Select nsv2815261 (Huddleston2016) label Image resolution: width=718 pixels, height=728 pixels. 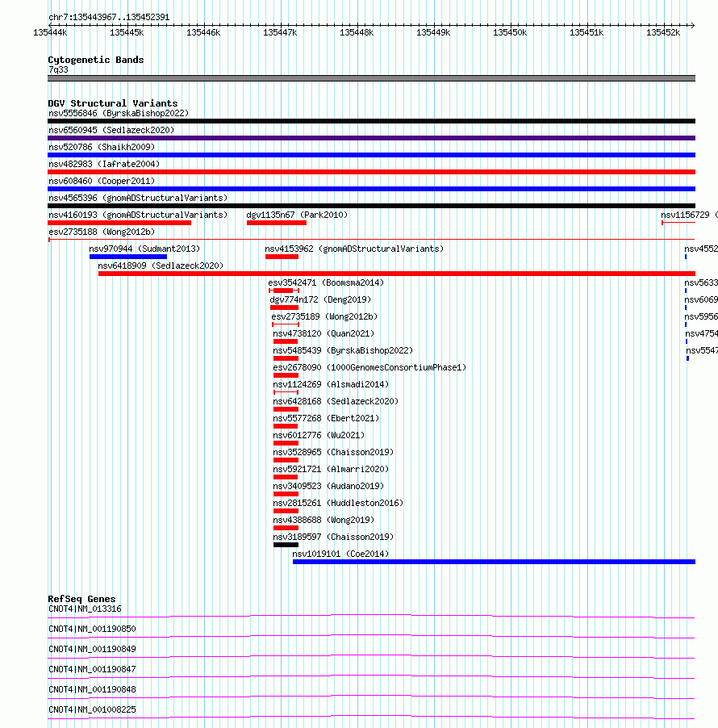[338, 503]
